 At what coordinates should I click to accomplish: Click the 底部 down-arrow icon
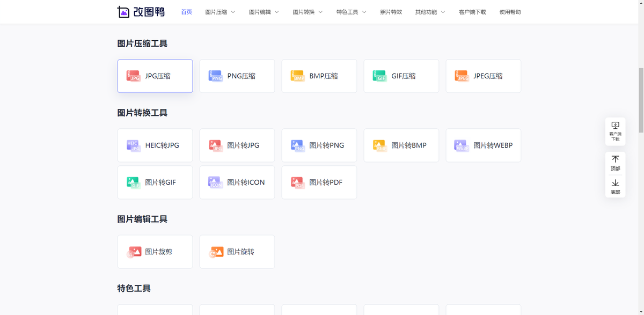click(615, 183)
